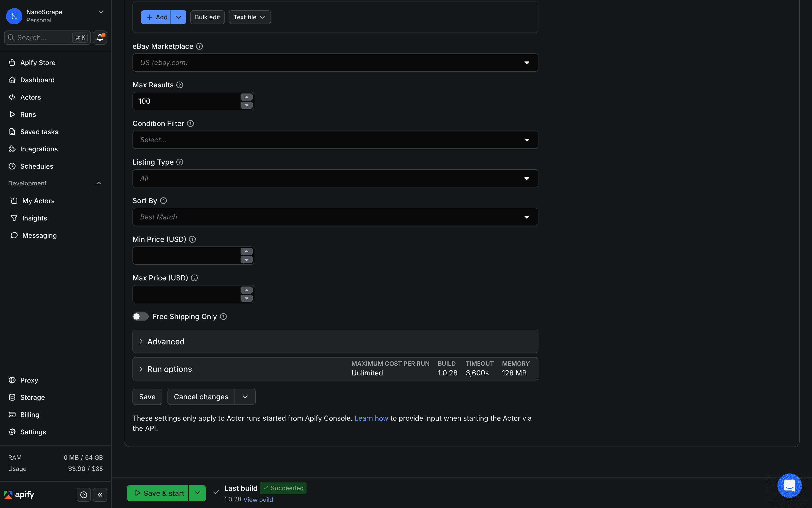Collapse the Development section

(99, 183)
